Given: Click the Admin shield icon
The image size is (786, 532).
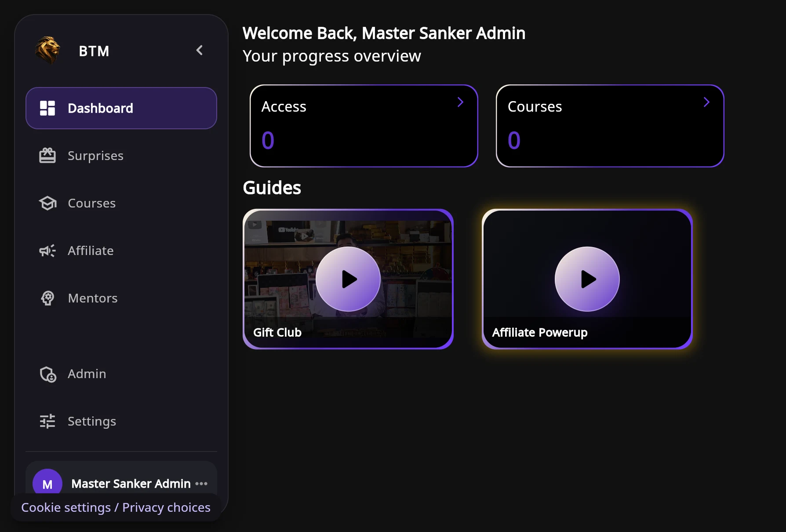Looking at the screenshot, I should 47,374.
